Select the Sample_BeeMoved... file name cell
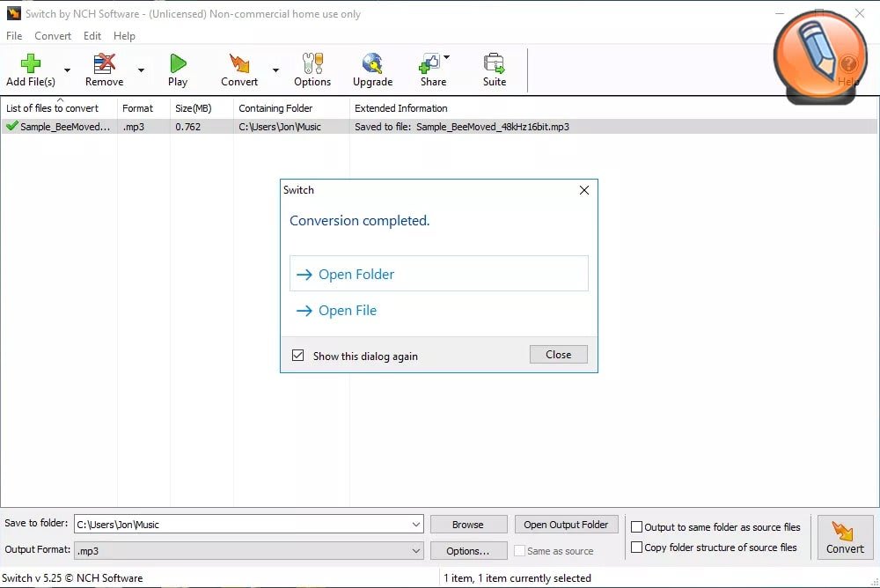Screen dimensions: 880x588 click(x=65, y=127)
